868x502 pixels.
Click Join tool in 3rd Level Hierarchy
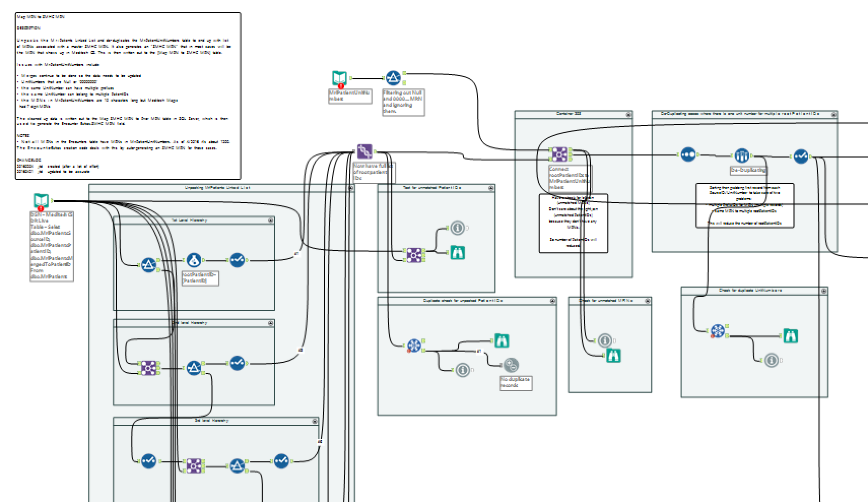[193, 466]
